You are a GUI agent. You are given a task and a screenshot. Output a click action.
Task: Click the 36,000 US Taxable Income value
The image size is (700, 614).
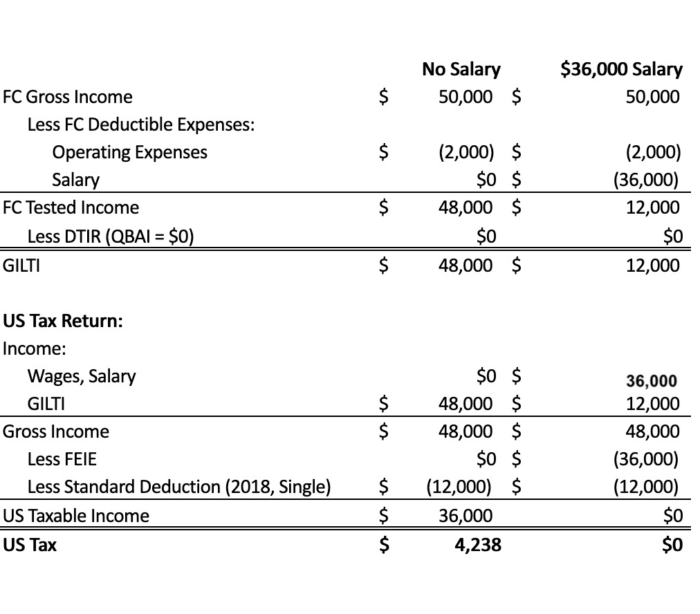pos(466,516)
